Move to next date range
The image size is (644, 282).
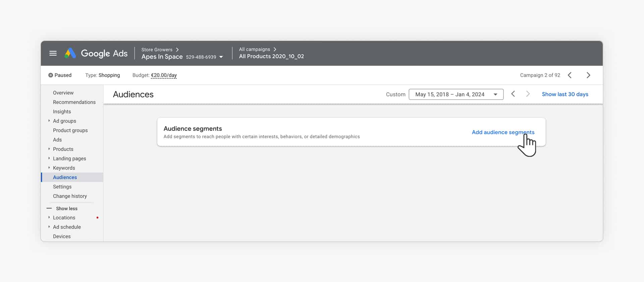point(528,94)
